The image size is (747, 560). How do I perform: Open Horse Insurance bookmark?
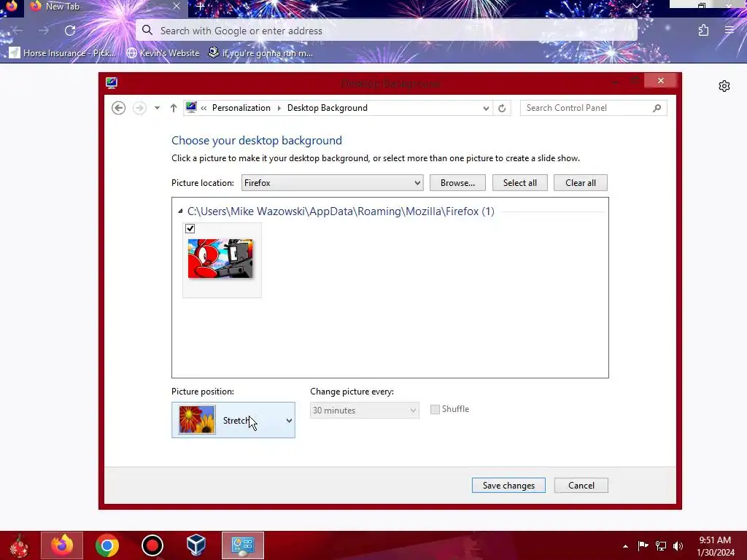click(63, 52)
